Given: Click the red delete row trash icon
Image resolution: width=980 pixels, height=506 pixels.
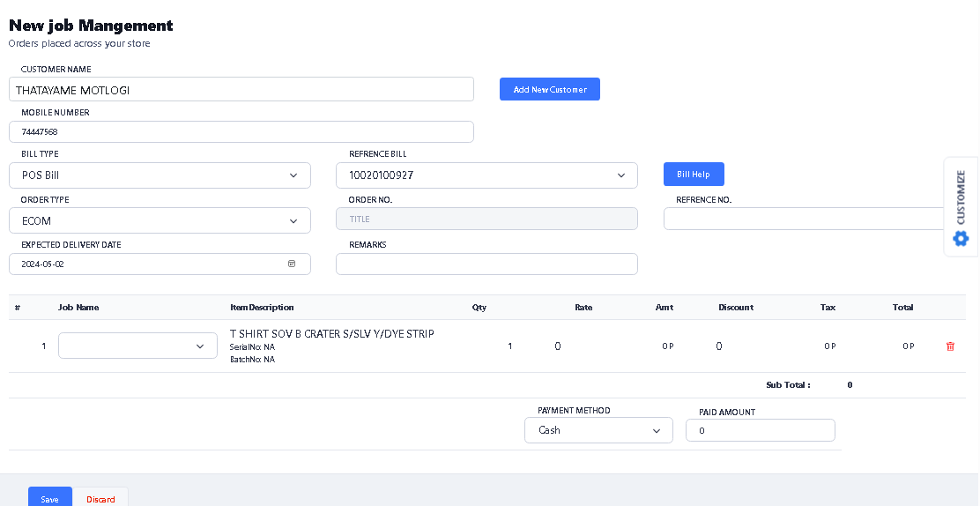Looking at the screenshot, I should [950, 346].
